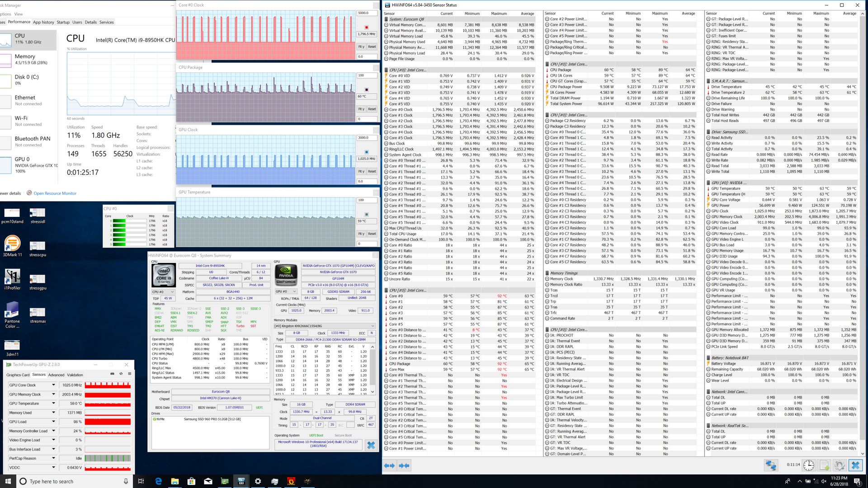Open Microsoft Store from the taskbar
Viewport: 868px width, 488px height.
191,481
